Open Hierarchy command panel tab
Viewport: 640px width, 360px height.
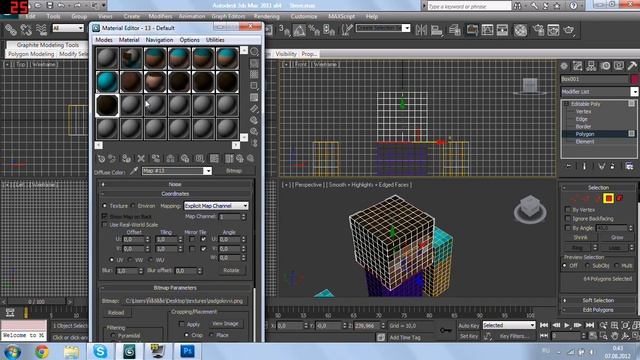pyautogui.click(x=591, y=66)
